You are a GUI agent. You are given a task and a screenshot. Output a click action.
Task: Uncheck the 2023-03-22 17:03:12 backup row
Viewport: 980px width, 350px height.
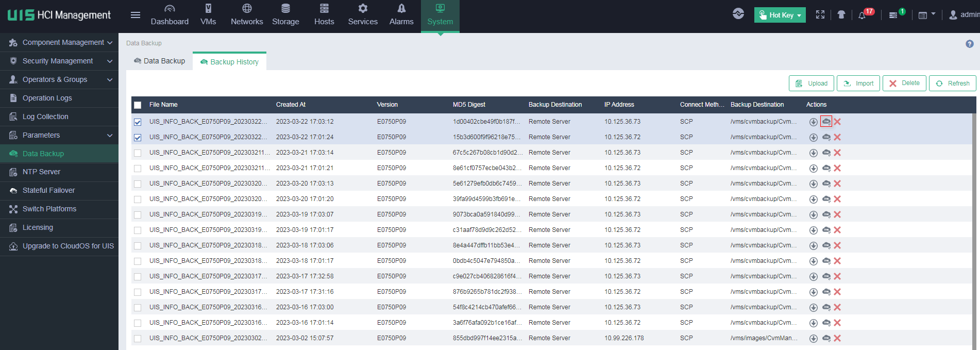tap(138, 122)
